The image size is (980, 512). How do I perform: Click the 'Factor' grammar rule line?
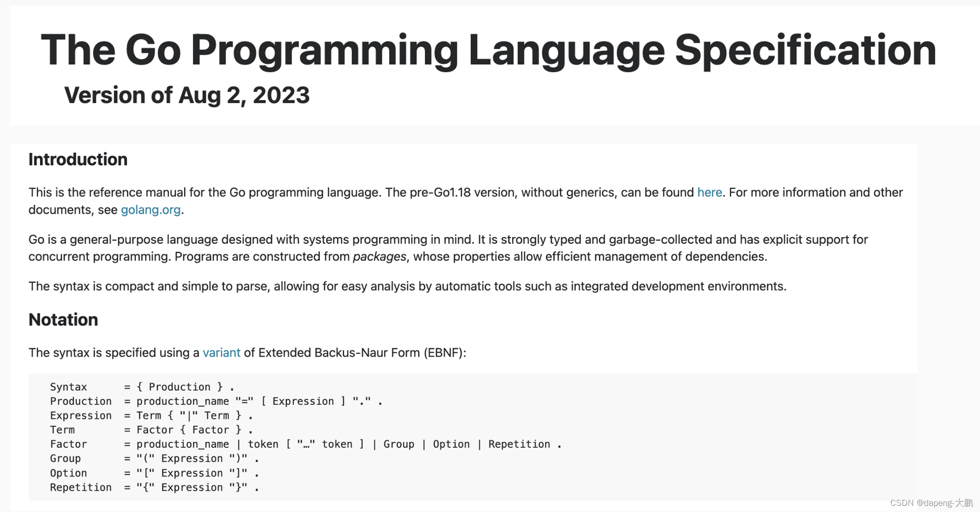[x=305, y=444]
